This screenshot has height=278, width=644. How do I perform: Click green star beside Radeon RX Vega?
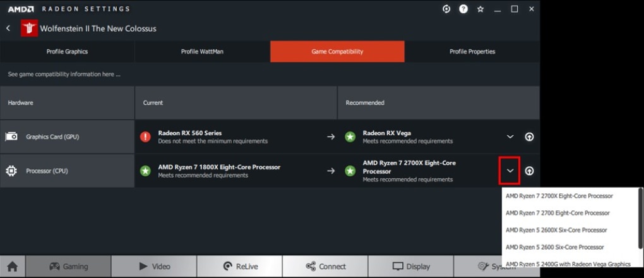tap(350, 136)
